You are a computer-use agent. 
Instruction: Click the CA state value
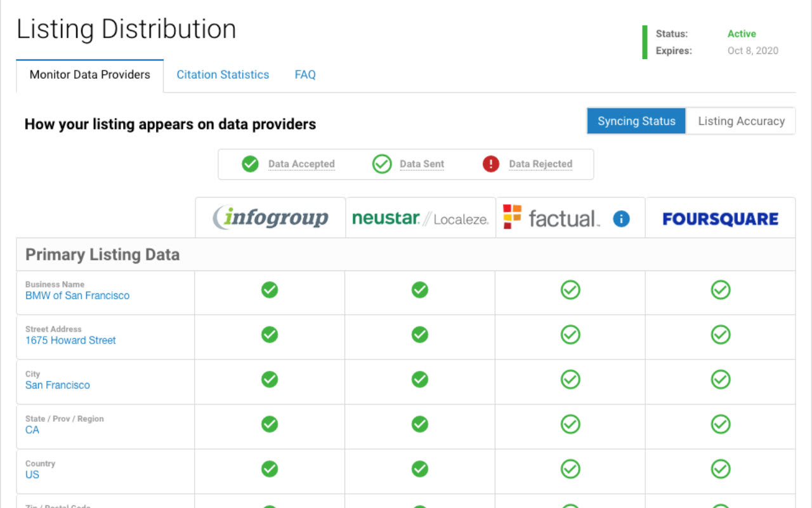click(x=32, y=430)
